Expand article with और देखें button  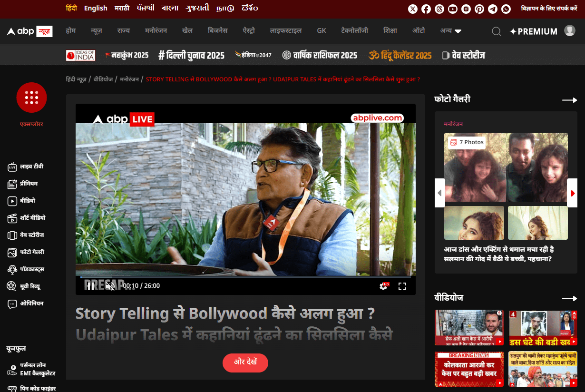(x=245, y=363)
